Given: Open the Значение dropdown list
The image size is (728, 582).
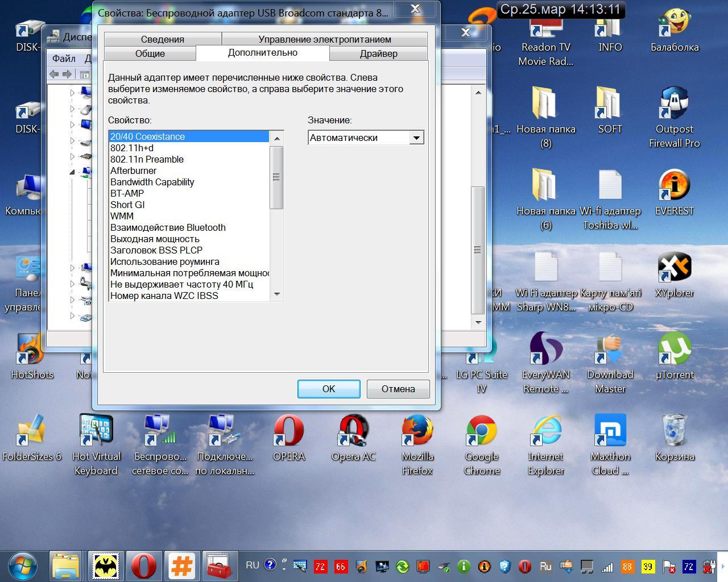Looking at the screenshot, I should (416, 138).
